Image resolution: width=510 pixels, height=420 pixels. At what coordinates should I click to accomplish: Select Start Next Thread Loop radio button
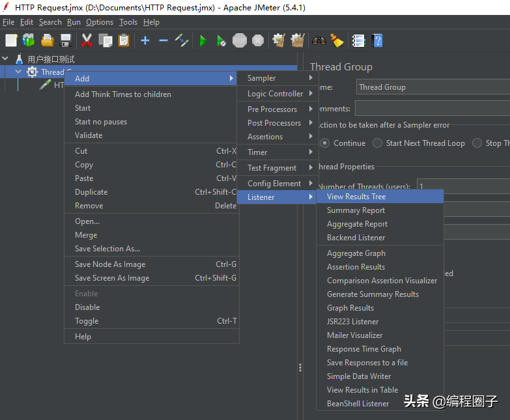(377, 143)
